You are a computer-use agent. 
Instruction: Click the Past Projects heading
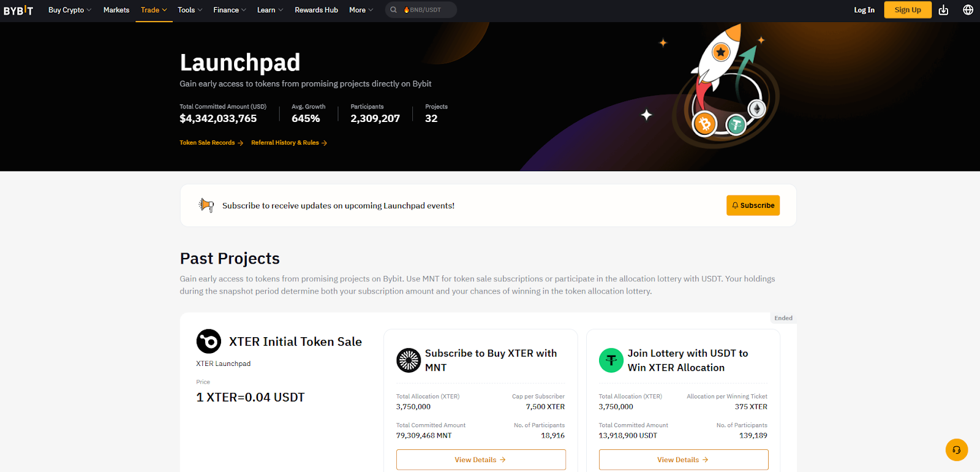coord(230,258)
